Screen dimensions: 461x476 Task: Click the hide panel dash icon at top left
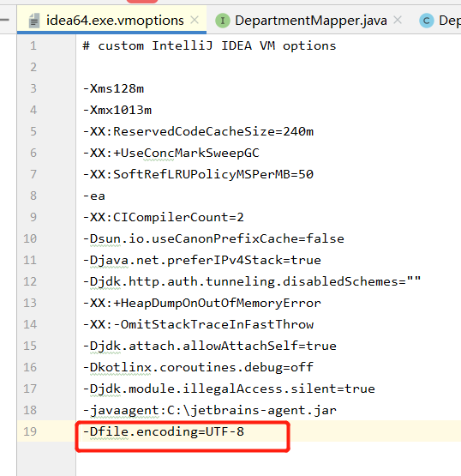click(4, 20)
